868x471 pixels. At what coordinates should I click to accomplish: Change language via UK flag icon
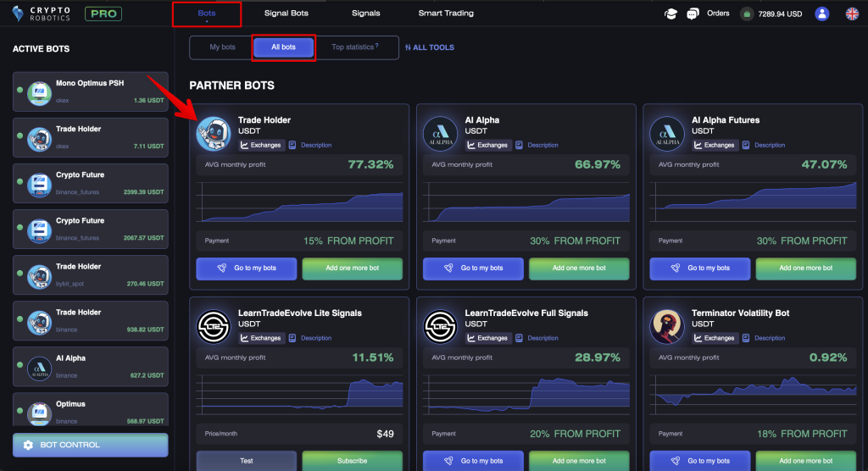click(x=853, y=14)
